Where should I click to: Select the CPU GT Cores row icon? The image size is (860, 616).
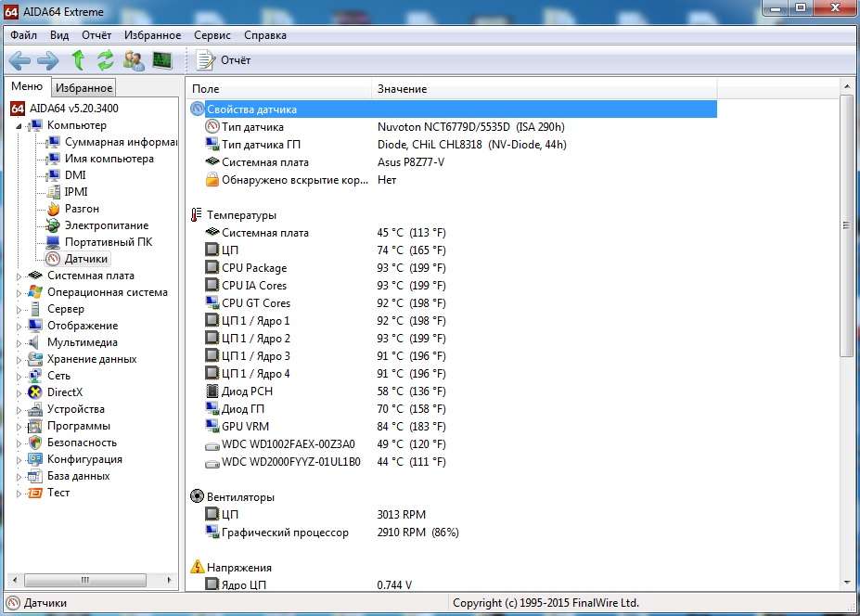coord(212,302)
